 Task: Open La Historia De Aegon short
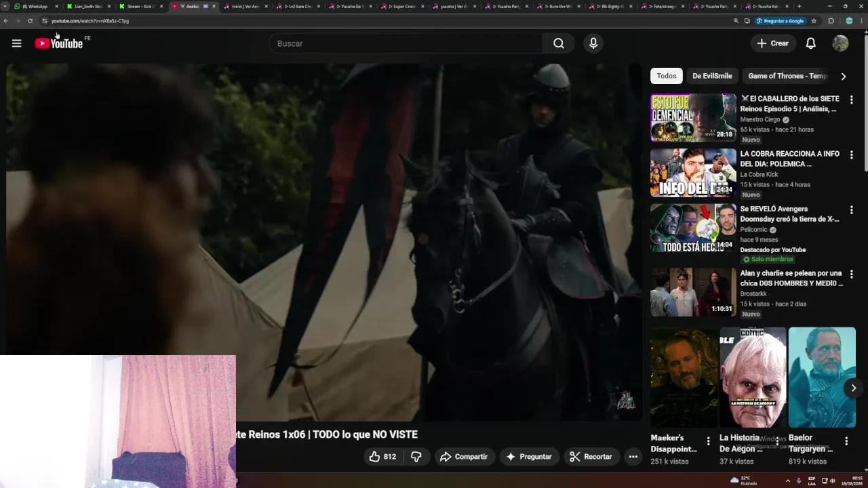[x=753, y=378]
